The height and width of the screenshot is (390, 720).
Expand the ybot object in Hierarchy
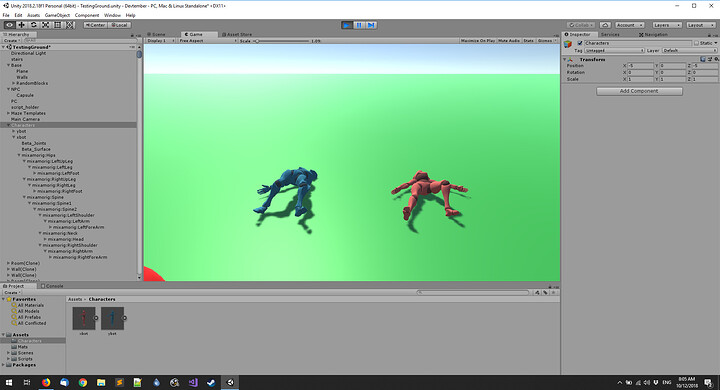click(x=14, y=131)
